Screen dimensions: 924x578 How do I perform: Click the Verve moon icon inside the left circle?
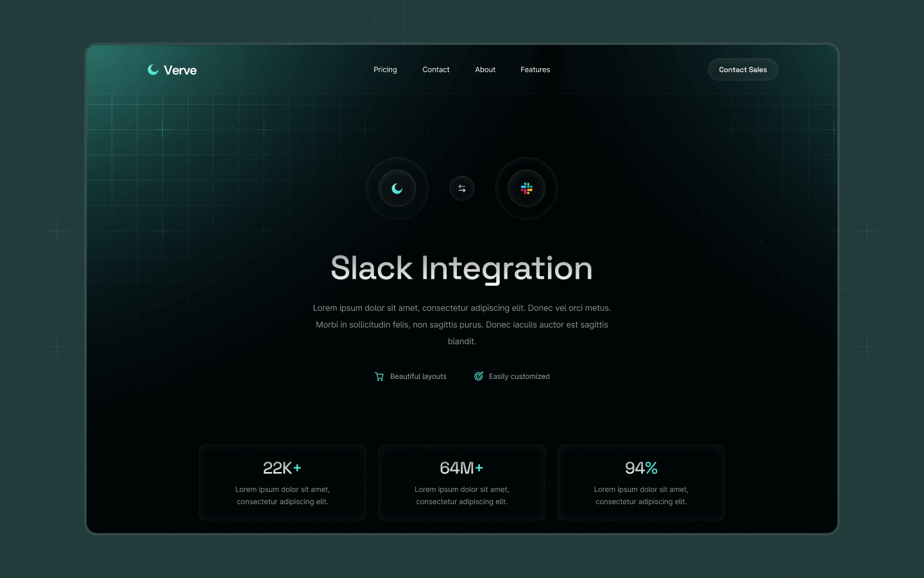click(397, 188)
